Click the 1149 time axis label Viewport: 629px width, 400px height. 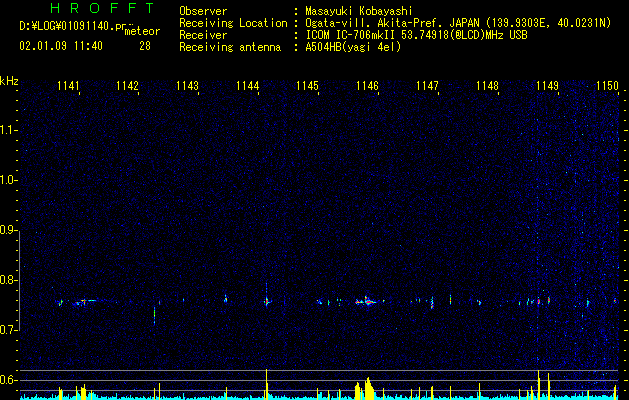[548, 86]
